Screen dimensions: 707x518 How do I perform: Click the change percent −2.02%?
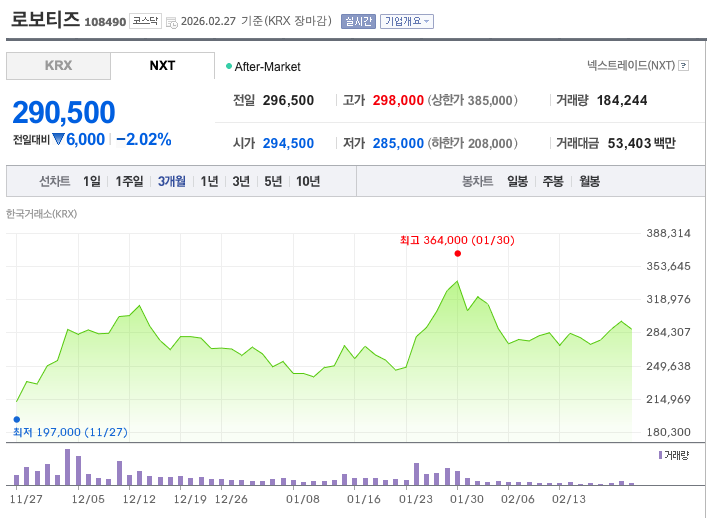coord(144,140)
